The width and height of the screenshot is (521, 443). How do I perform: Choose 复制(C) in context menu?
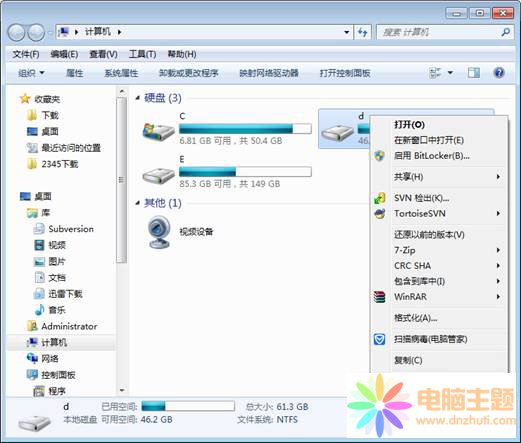pyautogui.click(x=408, y=360)
